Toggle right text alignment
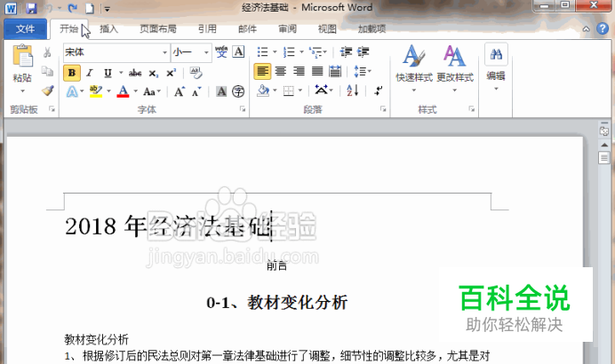 pyautogui.click(x=299, y=71)
